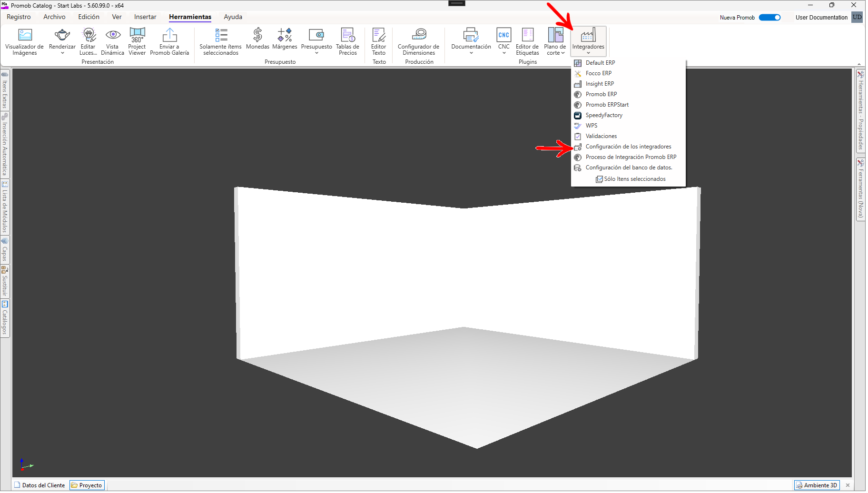868x493 pixels.
Task: Open the Catálogos side panel
Action: pos(5,318)
